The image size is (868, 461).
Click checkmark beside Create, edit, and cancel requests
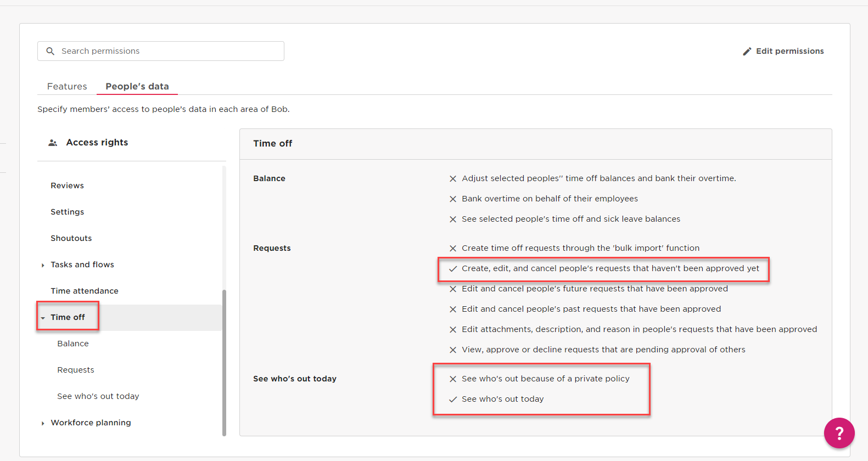(x=453, y=269)
